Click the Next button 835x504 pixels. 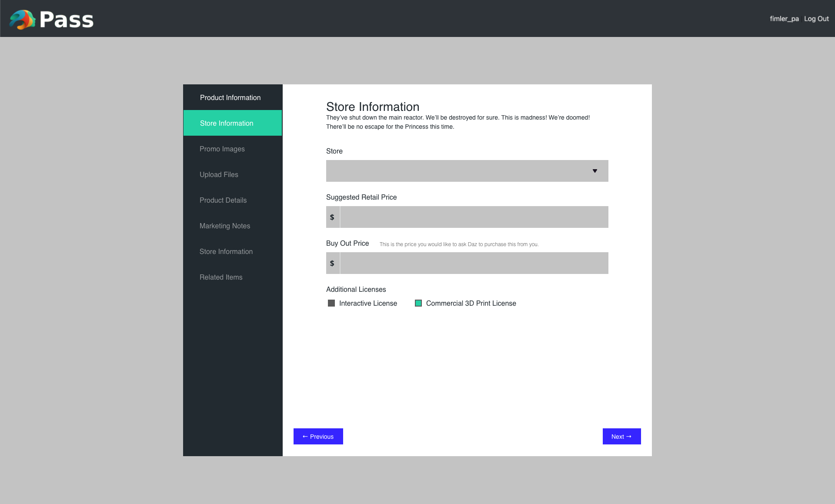tap(621, 436)
